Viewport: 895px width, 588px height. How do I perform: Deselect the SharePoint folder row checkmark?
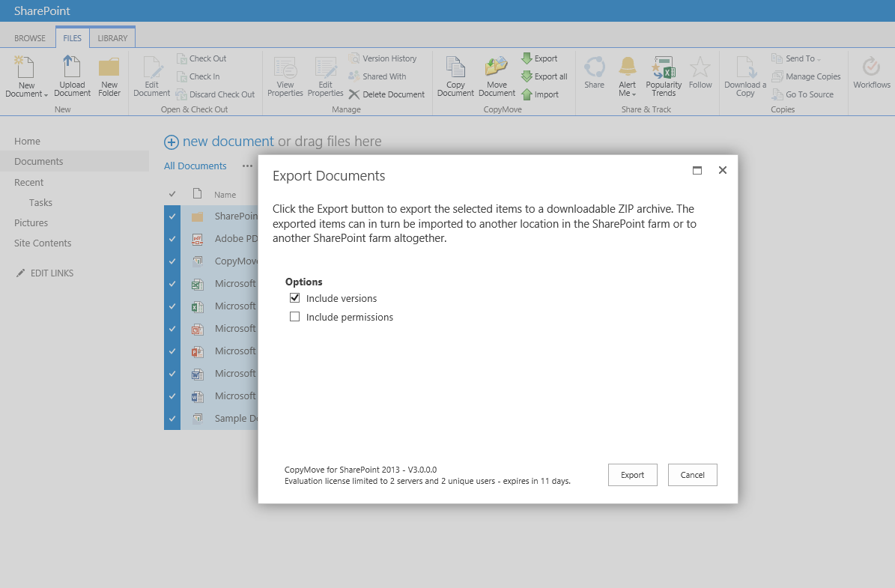click(172, 216)
